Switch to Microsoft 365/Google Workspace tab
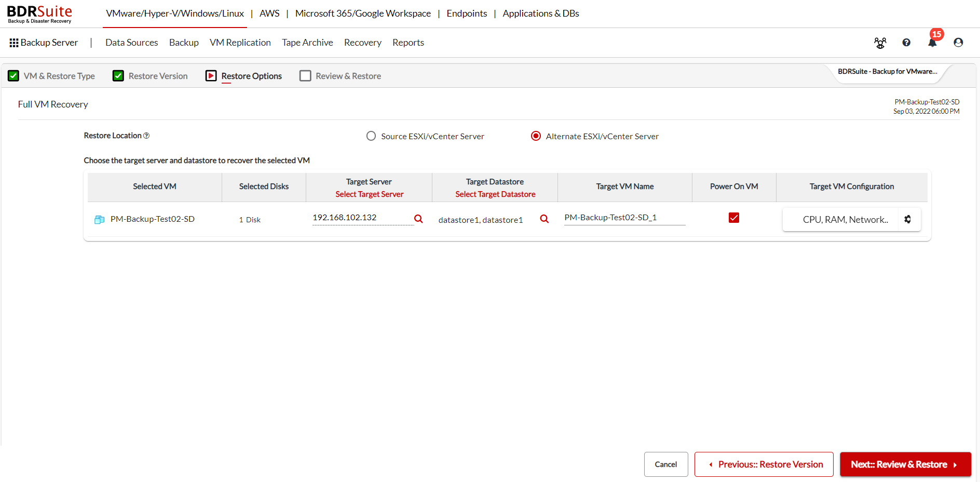The width and height of the screenshot is (980, 482). click(x=363, y=14)
